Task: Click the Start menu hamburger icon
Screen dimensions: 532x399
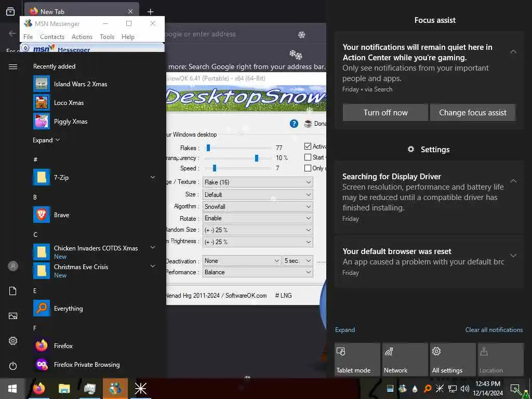Action: click(13, 66)
